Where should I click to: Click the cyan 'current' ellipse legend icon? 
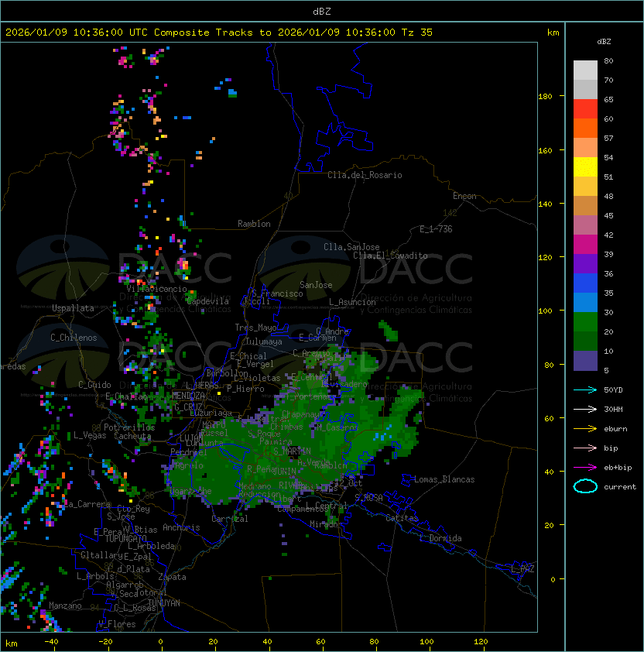pyautogui.click(x=585, y=486)
